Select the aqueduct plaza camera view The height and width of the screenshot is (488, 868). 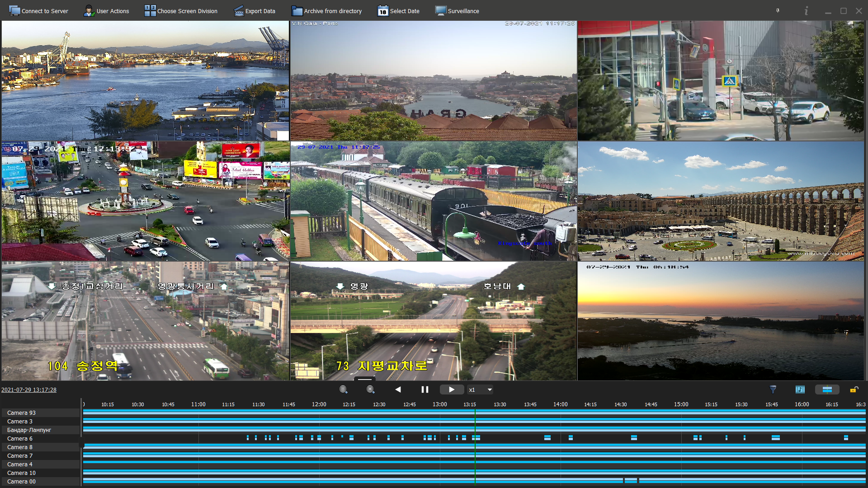(721, 201)
